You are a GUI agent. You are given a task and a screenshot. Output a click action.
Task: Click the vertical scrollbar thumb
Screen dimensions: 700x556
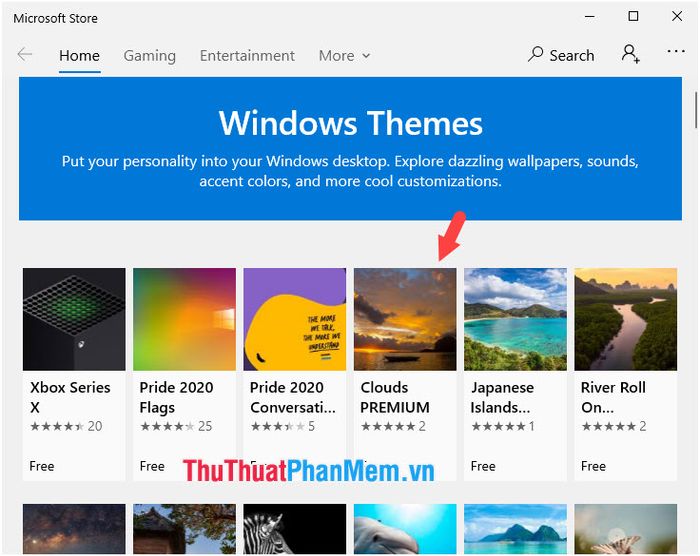click(x=695, y=110)
